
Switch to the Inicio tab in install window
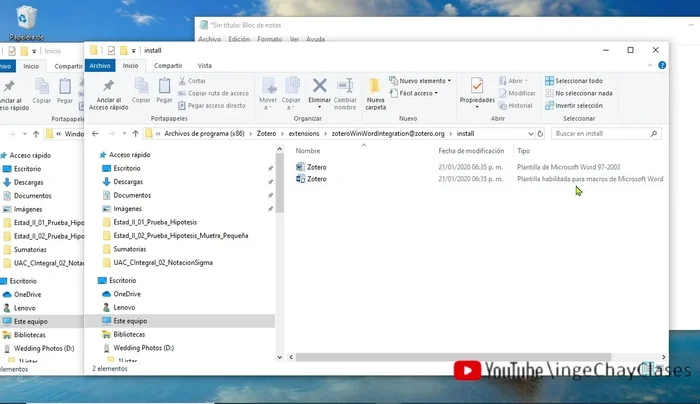point(130,66)
